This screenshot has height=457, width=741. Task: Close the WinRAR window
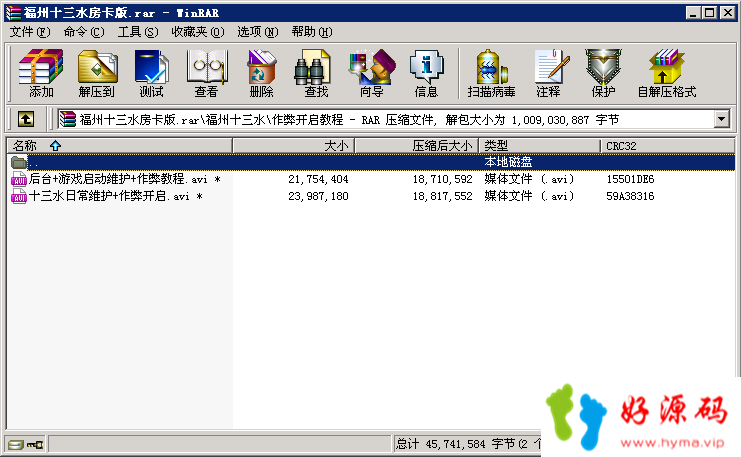(727, 13)
